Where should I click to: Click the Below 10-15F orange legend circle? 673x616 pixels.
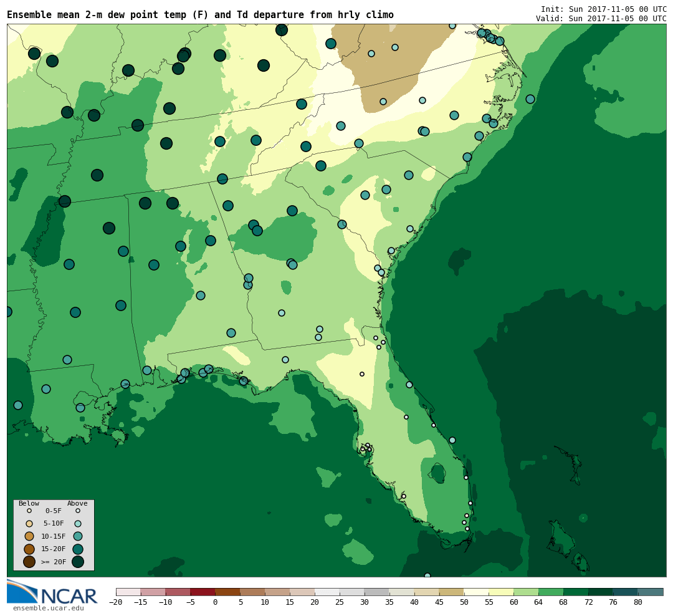(29, 536)
